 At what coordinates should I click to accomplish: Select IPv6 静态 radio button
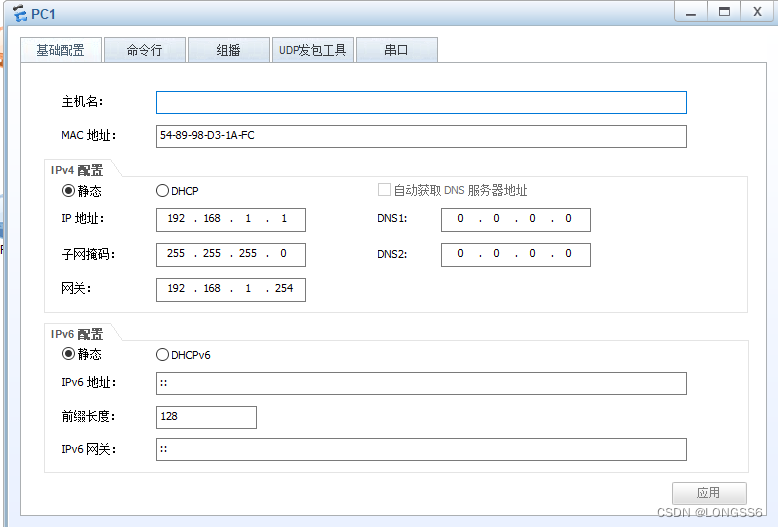68,354
